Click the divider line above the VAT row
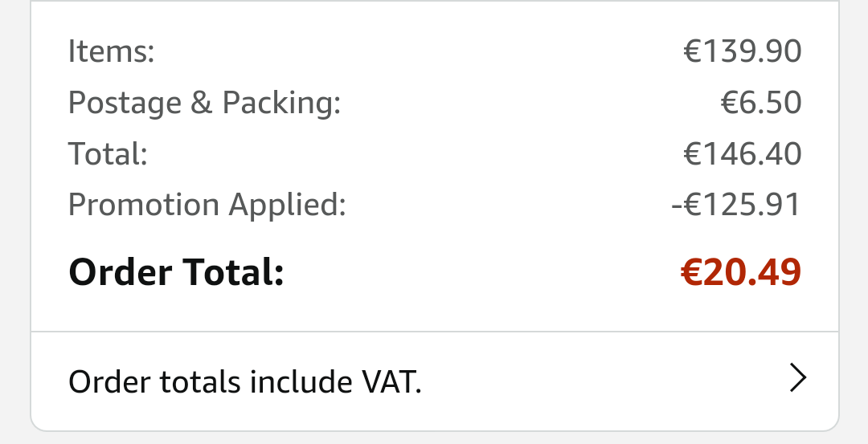Screen dimensions: 868x444 point(434,331)
